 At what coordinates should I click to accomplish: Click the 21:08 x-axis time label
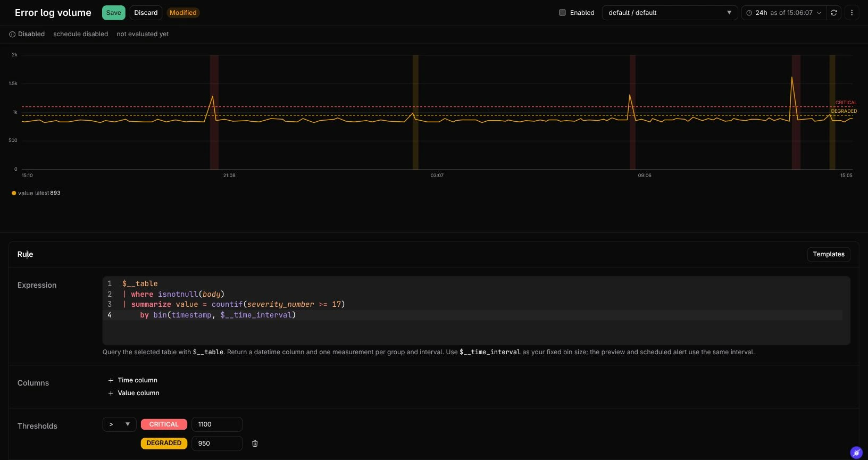click(229, 175)
